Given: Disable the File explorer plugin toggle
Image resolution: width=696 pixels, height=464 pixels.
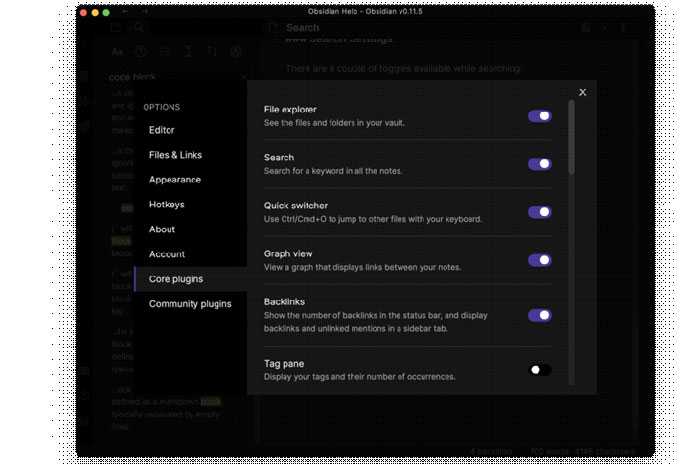Looking at the screenshot, I should click(x=539, y=116).
